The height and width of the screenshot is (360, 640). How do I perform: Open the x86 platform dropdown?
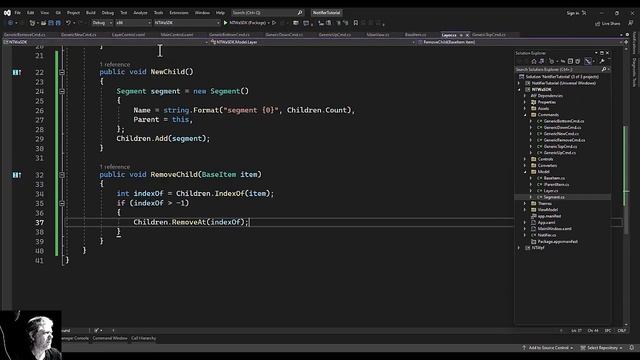[133, 23]
